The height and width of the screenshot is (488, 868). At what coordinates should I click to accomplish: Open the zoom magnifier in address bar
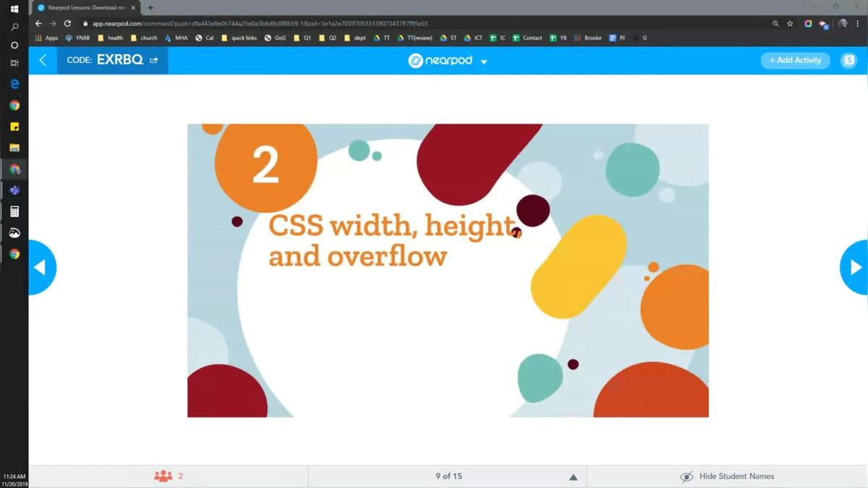click(775, 23)
